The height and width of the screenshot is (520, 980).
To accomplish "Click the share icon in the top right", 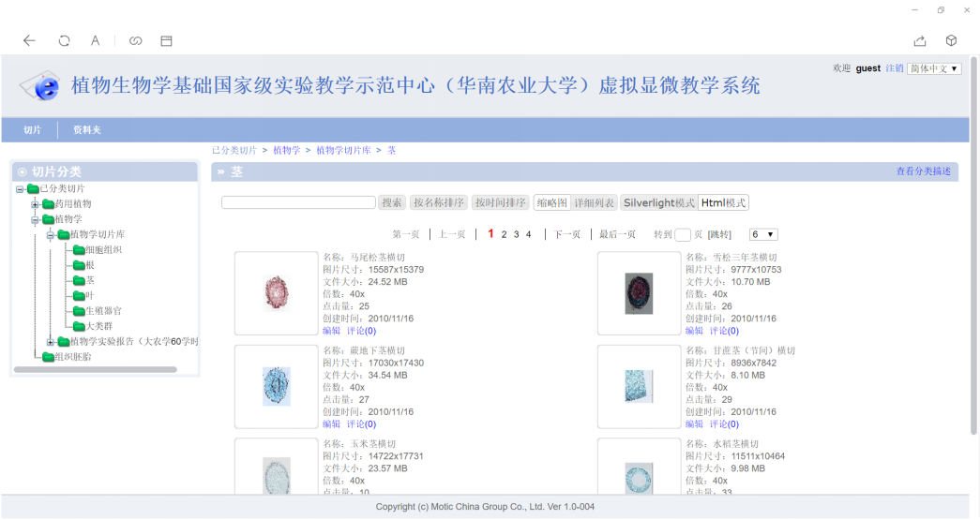I will click(919, 40).
